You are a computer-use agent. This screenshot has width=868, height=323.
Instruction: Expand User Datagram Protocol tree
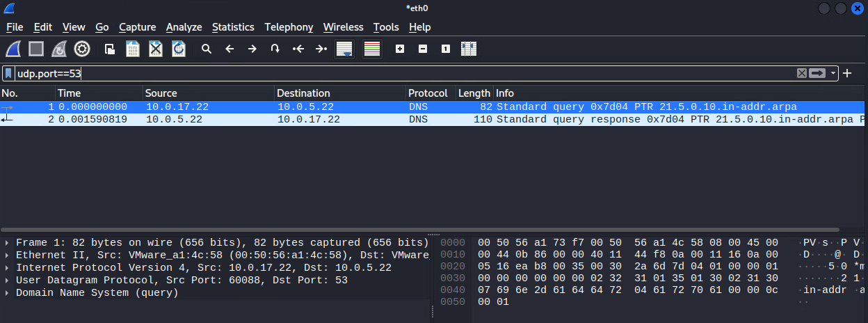[7, 281]
